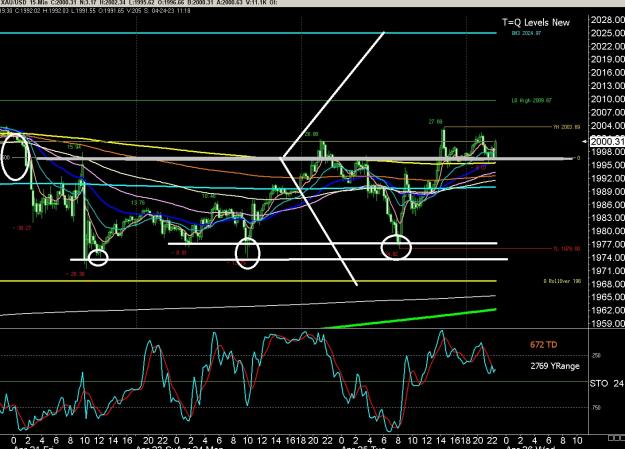Click the 2019.00 price scale value
This screenshot has width=625, height=449.
click(x=607, y=59)
